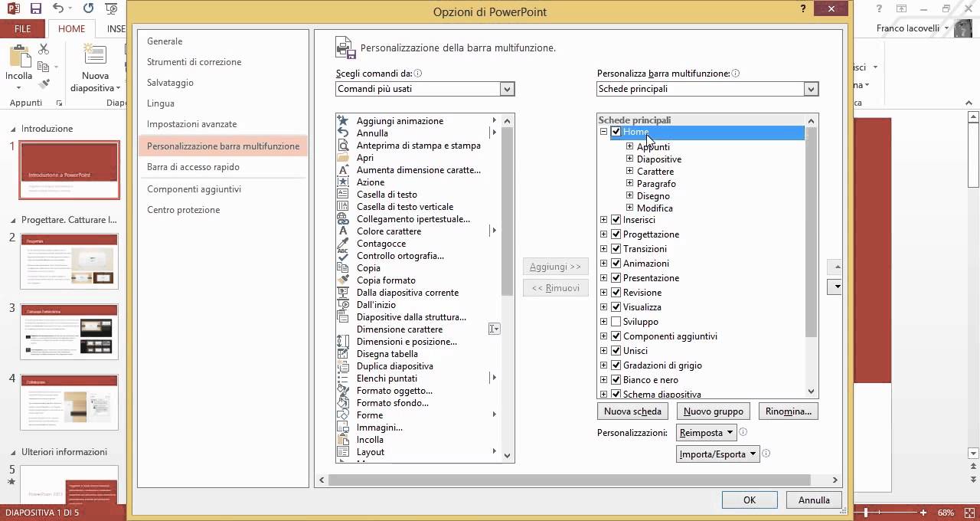This screenshot has height=521, width=980.
Task: Expand the Paragrafo group node
Action: point(629,184)
